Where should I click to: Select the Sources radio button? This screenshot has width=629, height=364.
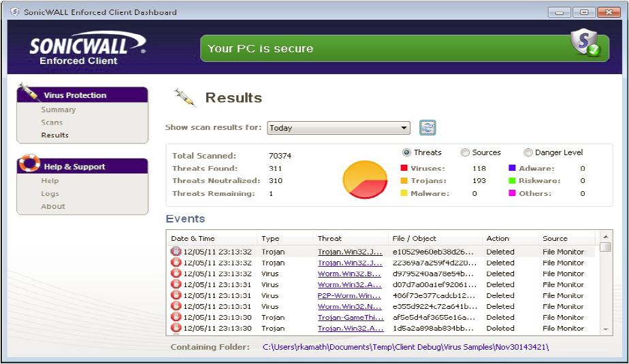pyautogui.click(x=466, y=152)
